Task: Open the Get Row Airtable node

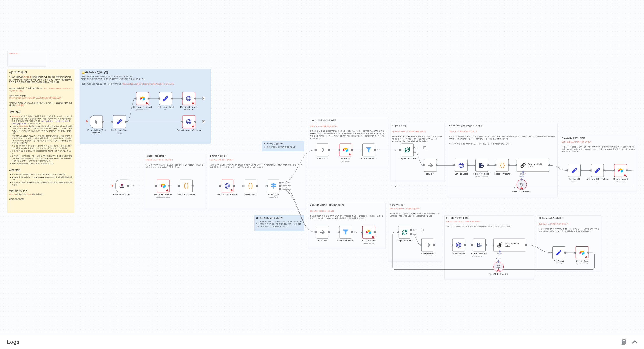Action: pyautogui.click(x=345, y=150)
